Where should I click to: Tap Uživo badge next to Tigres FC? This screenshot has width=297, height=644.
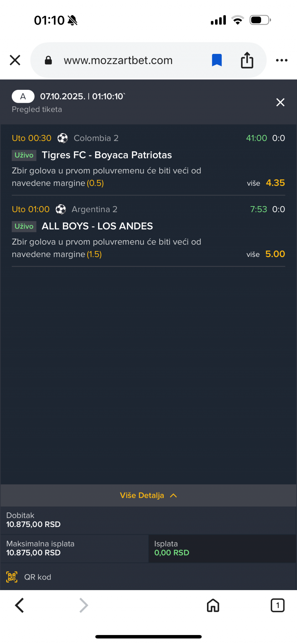[x=24, y=155]
